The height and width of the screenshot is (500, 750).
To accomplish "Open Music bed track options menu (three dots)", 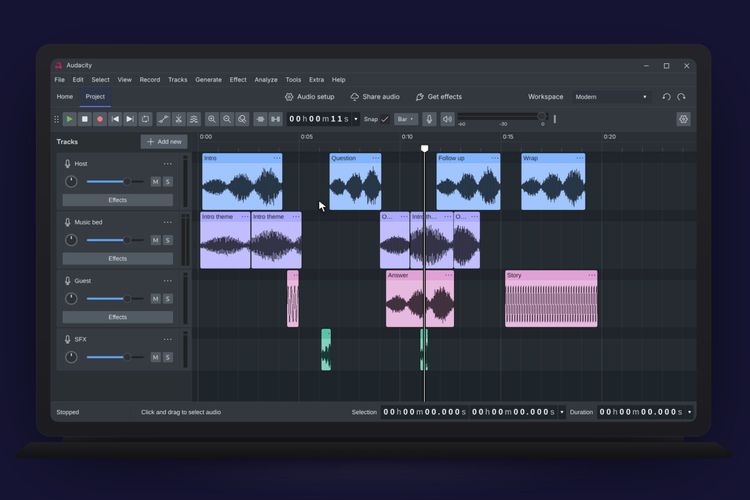I will point(167,222).
